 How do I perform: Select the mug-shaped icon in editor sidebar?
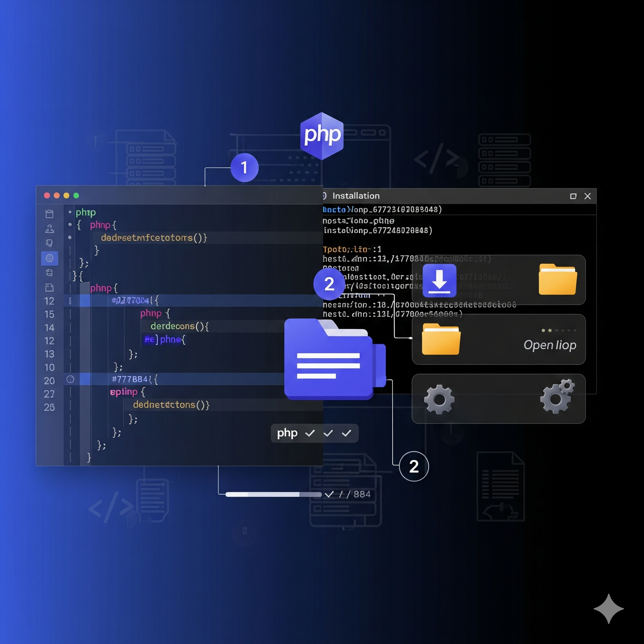click(x=49, y=243)
